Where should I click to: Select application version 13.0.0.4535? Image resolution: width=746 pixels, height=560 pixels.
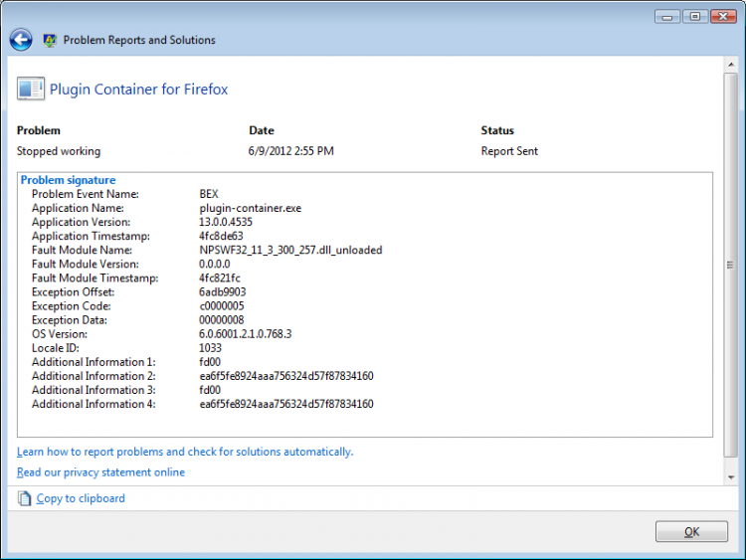tap(226, 222)
